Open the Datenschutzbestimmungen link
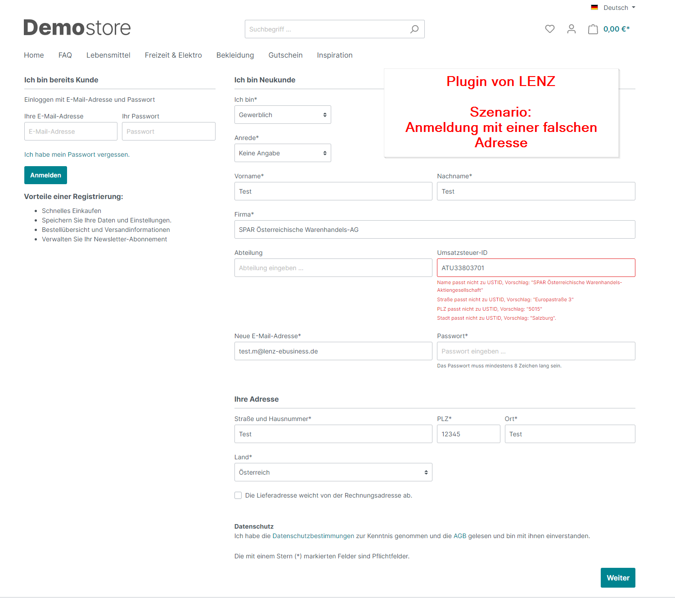 313,536
